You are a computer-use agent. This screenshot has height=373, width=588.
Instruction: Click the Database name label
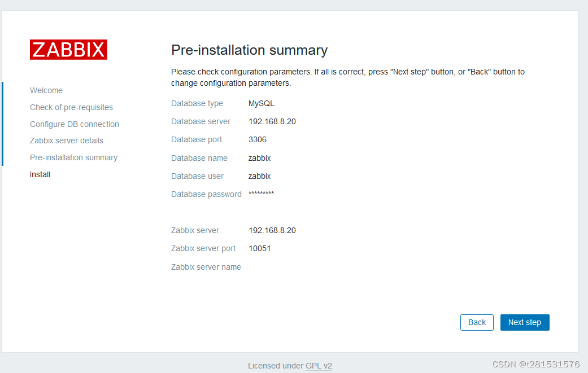[x=199, y=158]
